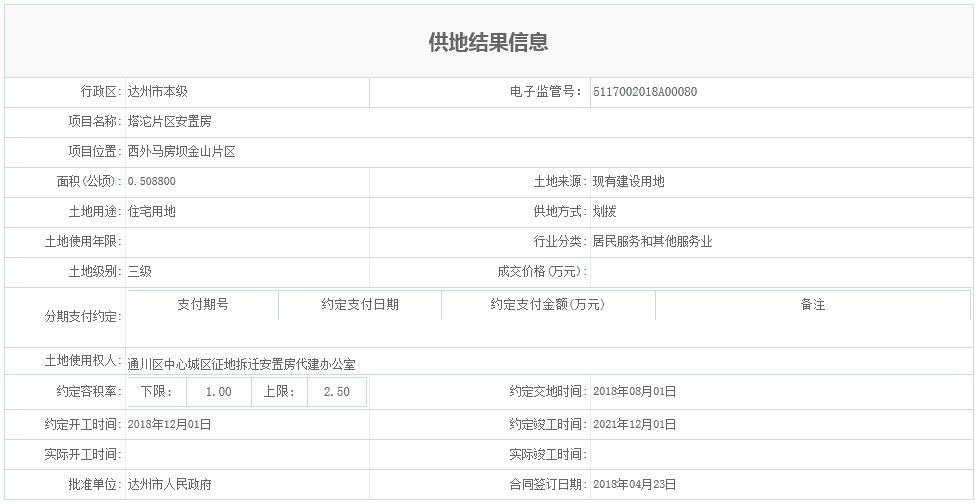The image size is (977, 504).
Task: Click the 合同签订日期 label
Action: [549, 484]
